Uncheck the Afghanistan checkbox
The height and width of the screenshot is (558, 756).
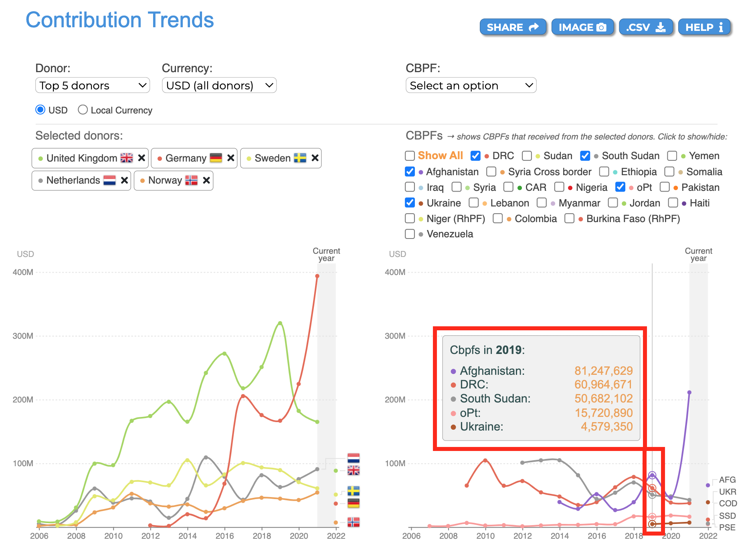pos(410,172)
